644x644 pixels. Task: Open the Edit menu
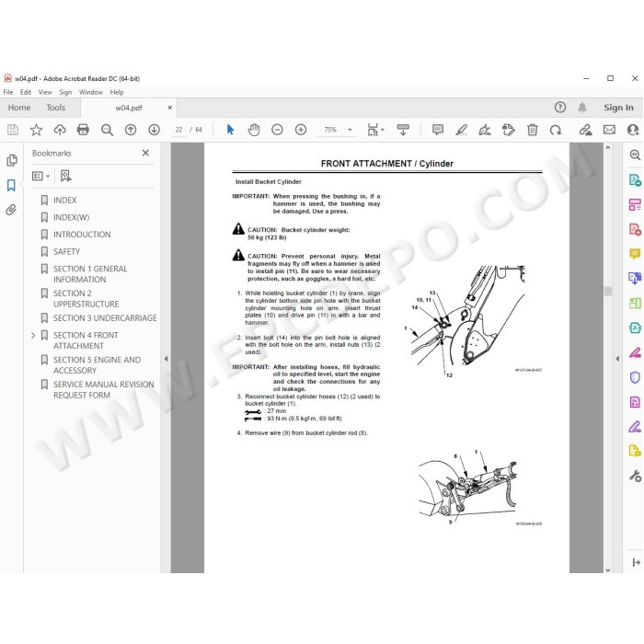point(26,92)
